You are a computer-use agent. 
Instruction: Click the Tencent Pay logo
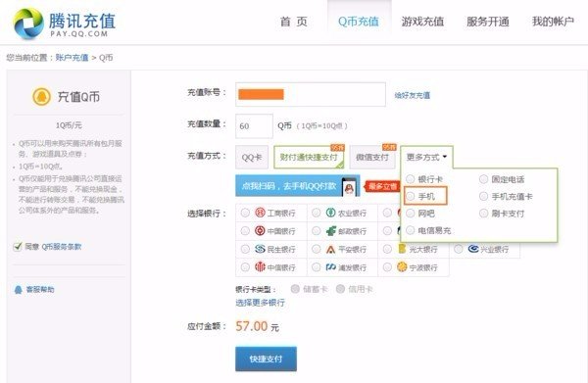[64, 24]
